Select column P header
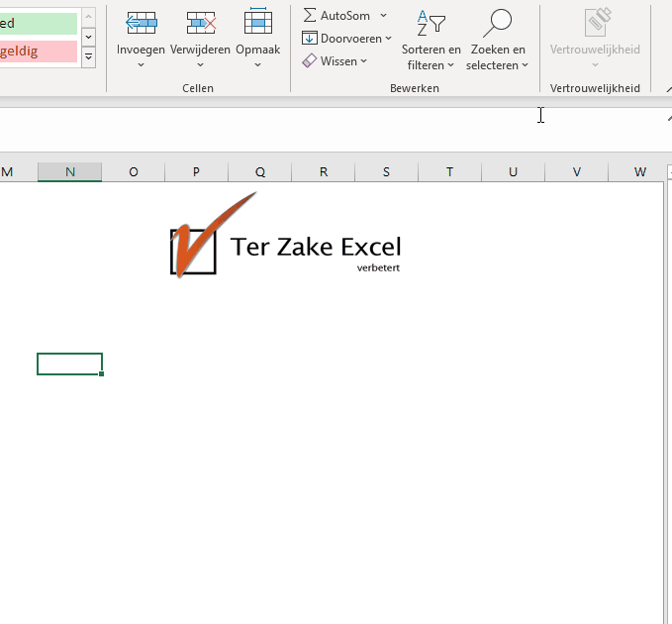672x624 pixels. 196,172
